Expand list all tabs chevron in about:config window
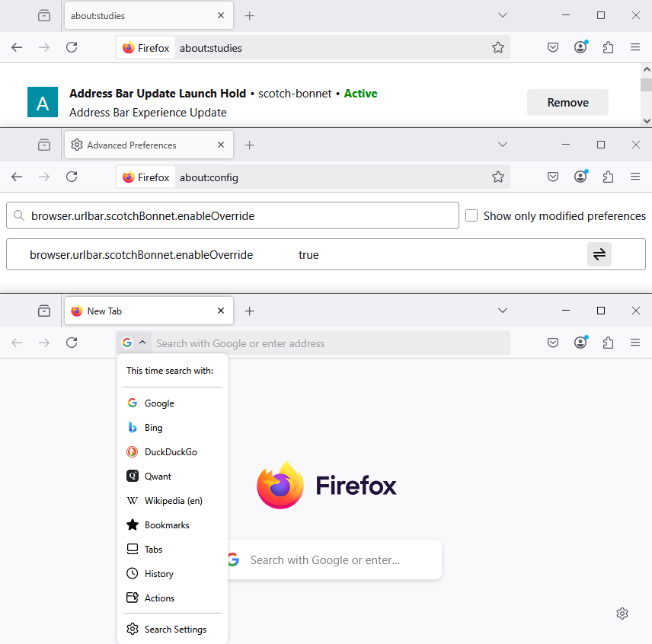Screen dimensions: 652x644 (x=502, y=145)
